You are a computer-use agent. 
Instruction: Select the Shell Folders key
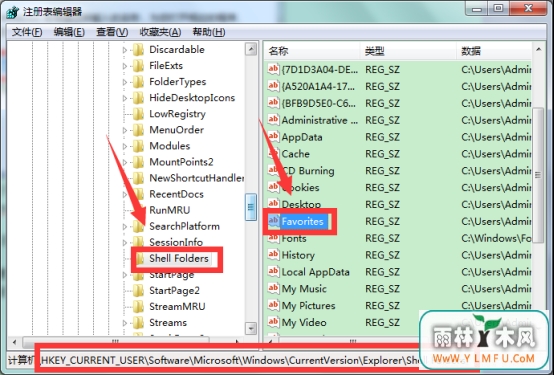coord(179,258)
